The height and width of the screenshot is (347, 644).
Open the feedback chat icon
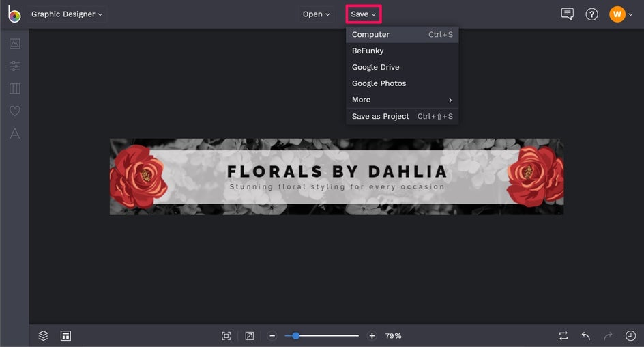[x=567, y=14]
